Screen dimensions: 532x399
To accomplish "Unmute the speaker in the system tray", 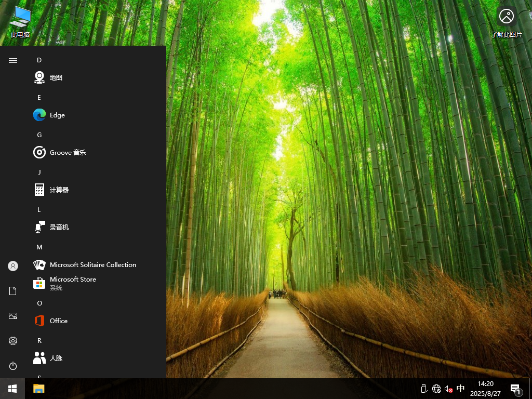I will [448, 389].
